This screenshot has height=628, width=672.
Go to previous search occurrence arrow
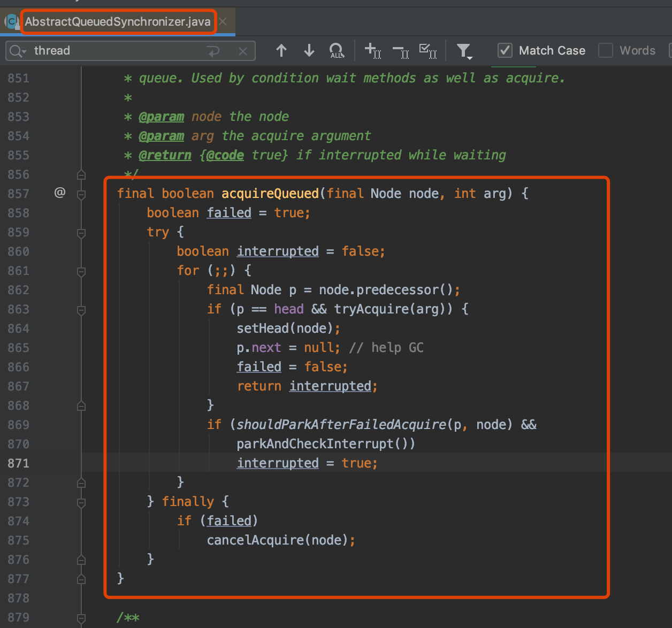281,51
